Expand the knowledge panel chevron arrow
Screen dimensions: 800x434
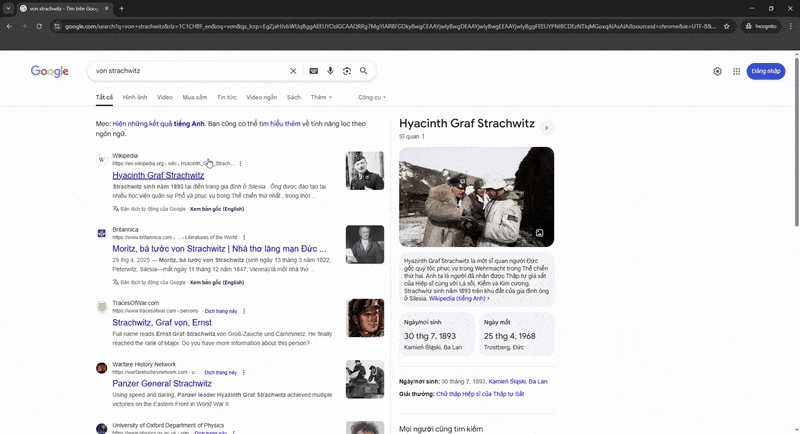(x=546, y=128)
